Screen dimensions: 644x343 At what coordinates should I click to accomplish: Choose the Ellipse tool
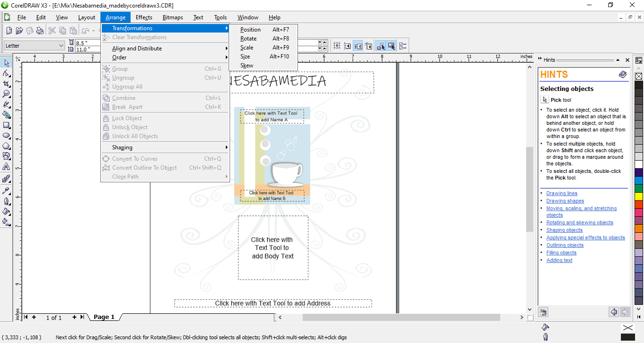click(x=7, y=136)
